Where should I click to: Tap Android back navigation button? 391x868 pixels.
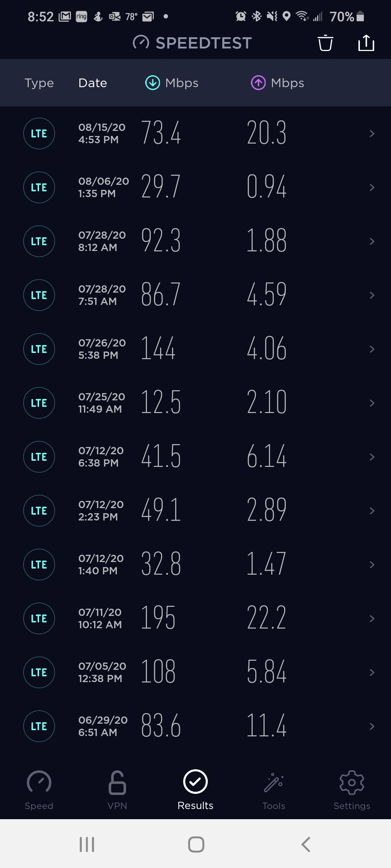click(x=306, y=844)
